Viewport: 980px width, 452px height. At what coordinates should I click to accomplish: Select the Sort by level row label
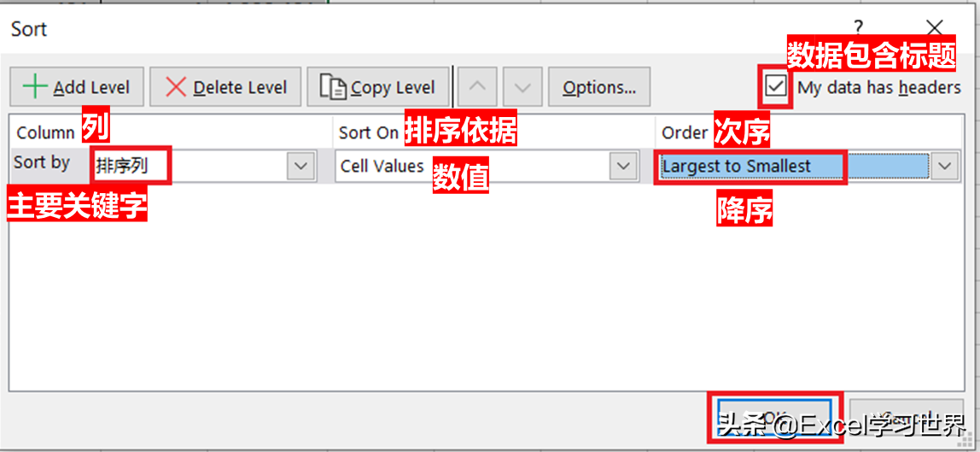[x=42, y=162]
